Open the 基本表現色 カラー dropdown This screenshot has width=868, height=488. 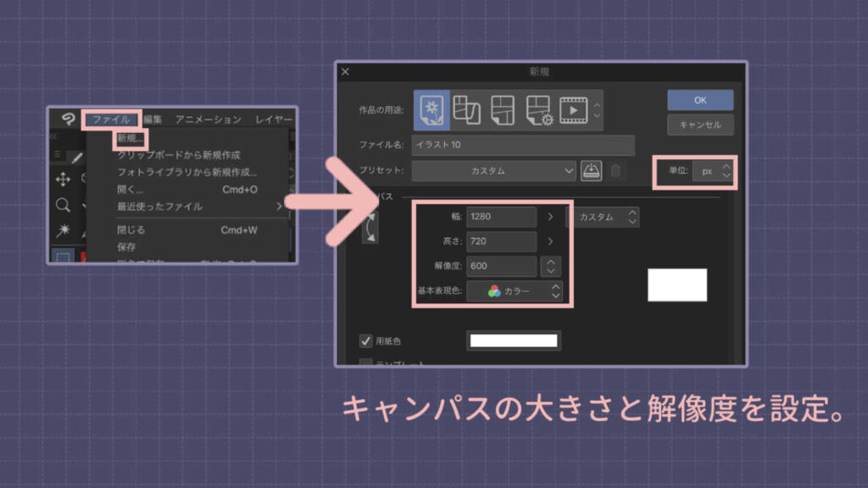pyautogui.click(x=515, y=291)
